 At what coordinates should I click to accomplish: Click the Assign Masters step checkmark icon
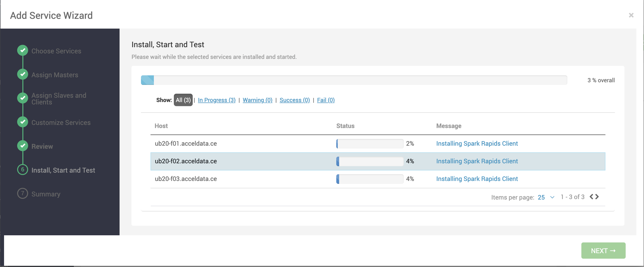coord(23,74)
